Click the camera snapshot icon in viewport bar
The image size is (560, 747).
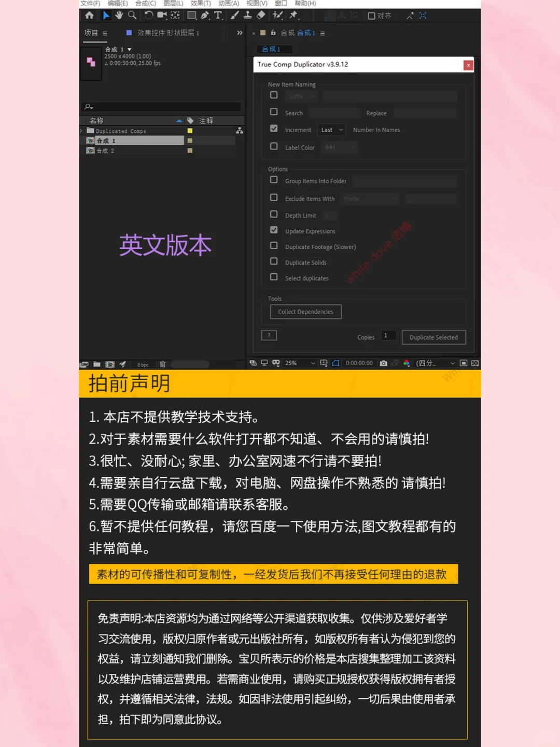[x=384, y=363]
